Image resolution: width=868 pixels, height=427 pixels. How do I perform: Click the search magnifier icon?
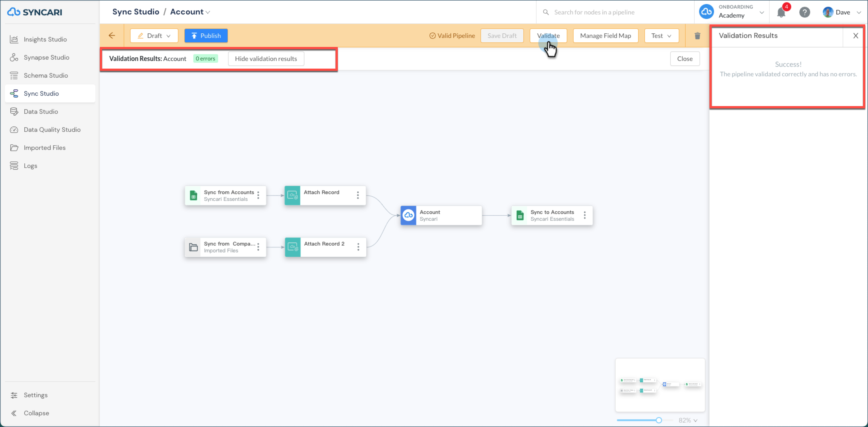[546, 12]
